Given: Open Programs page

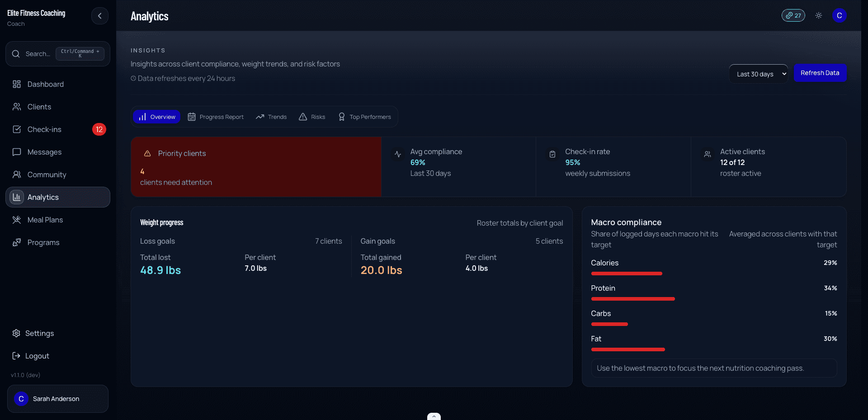Looking at the screenshot, I should [x=58, y=242].
